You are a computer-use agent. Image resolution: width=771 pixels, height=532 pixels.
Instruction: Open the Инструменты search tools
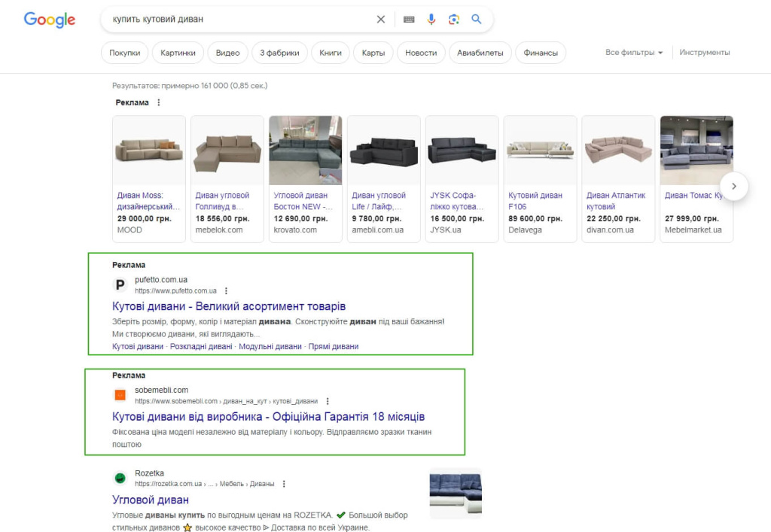[705, 52]
